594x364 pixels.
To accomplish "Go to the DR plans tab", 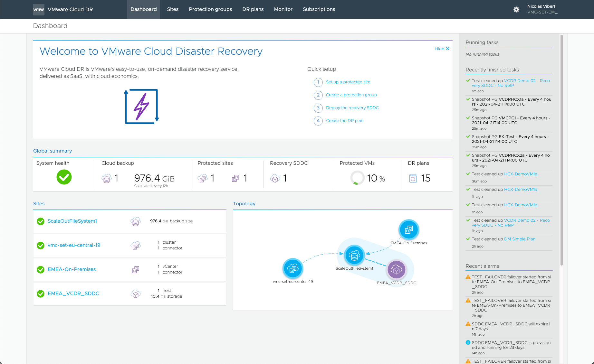I will click(x=253, y=9).
